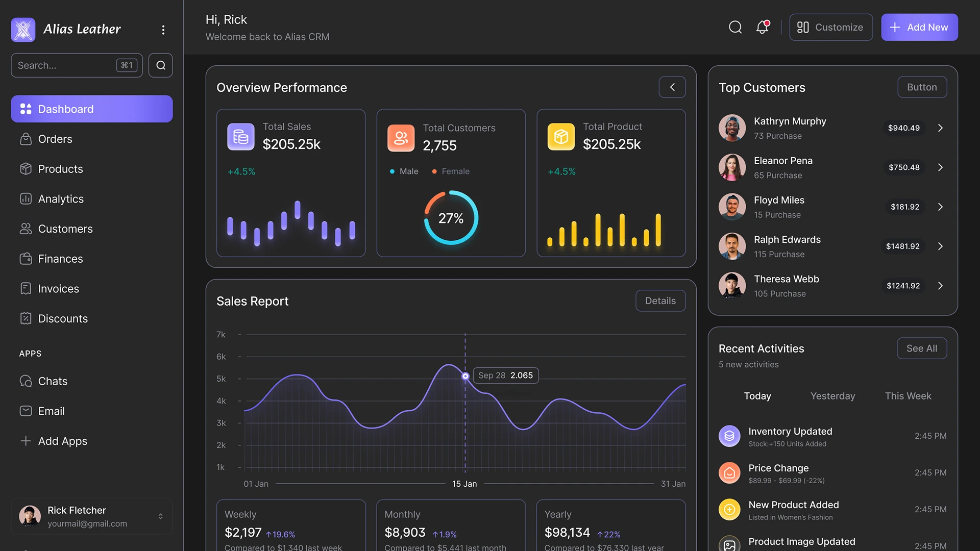Click the Add New button
The image size is (980, 551).
pos(919,27)
